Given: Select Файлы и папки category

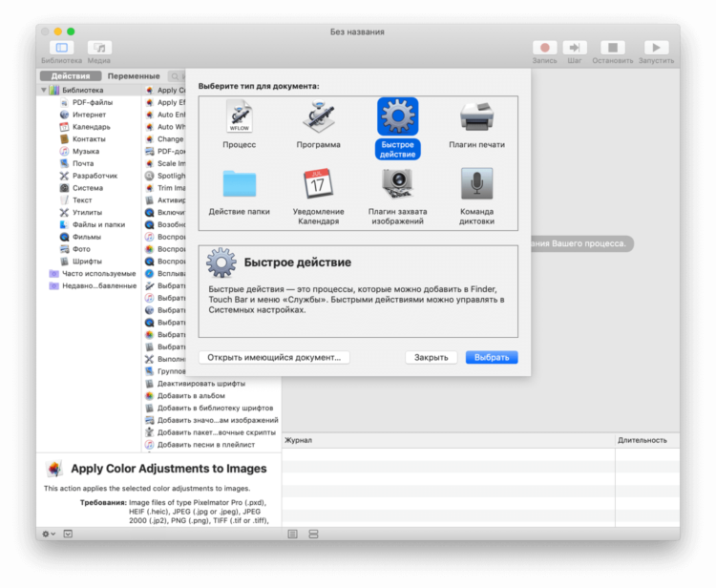Looking at the screenshot, I should pyautogui.click(x=98, y=224).
